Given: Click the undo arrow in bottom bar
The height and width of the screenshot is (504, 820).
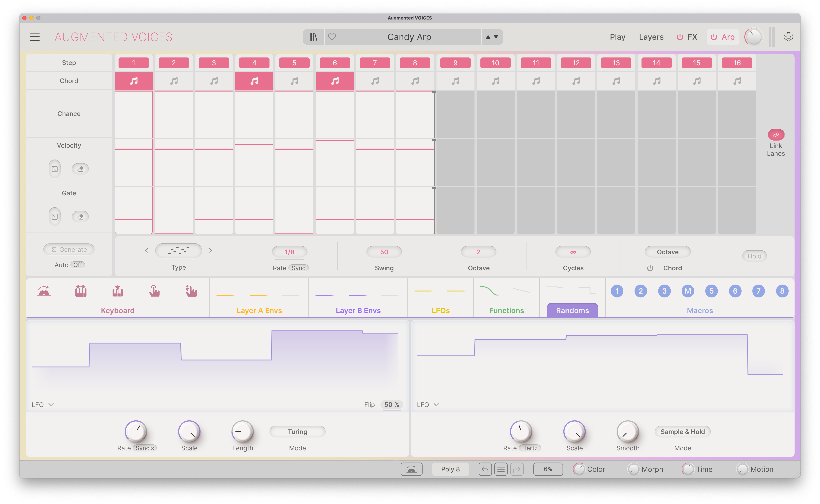Looking at the screenshot, I should coord(485,469).
